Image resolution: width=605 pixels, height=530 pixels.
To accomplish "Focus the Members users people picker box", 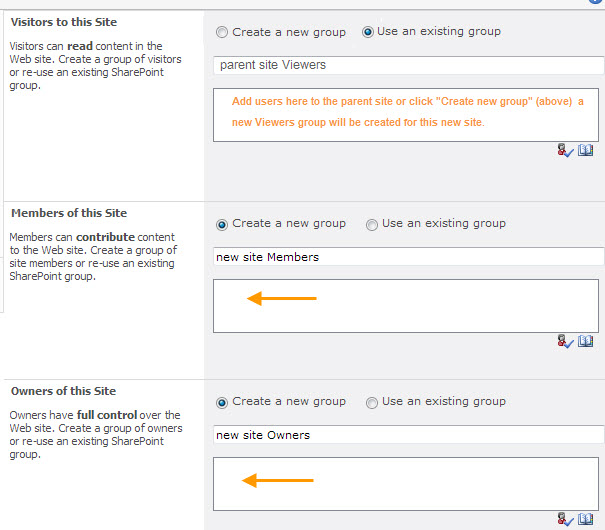I will [x=408, y=305].
